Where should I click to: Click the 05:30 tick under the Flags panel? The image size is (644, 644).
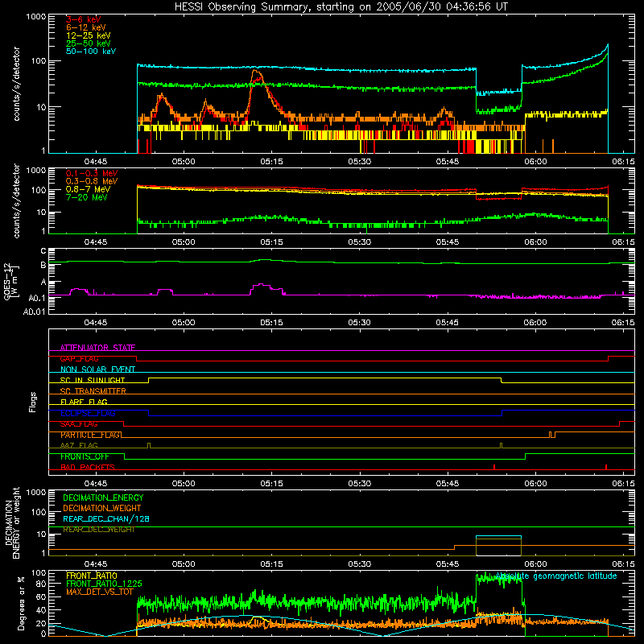(x=359, y=484)
